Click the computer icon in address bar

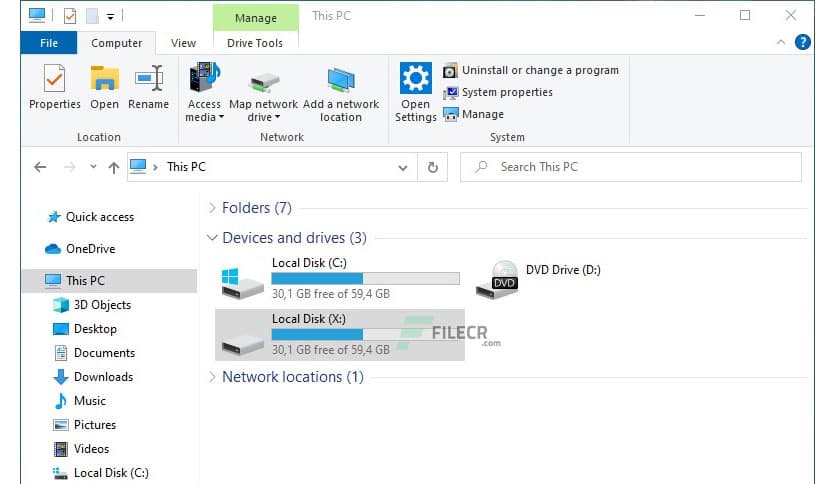(138, 166)
